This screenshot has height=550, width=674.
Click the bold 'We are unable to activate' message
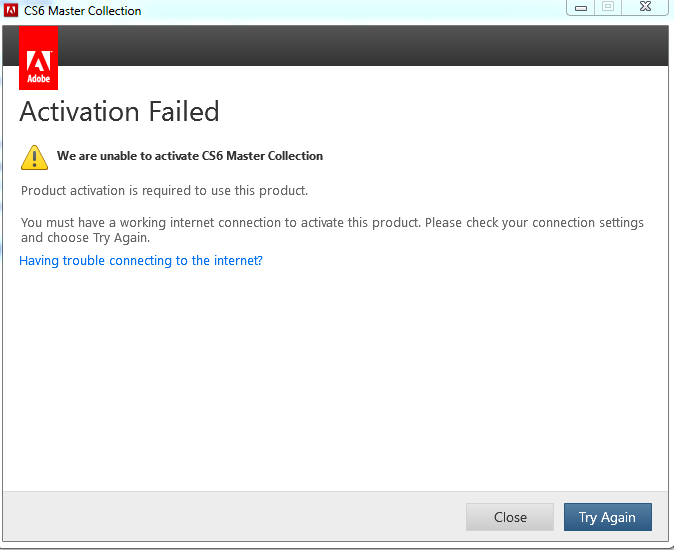(190, 156)
